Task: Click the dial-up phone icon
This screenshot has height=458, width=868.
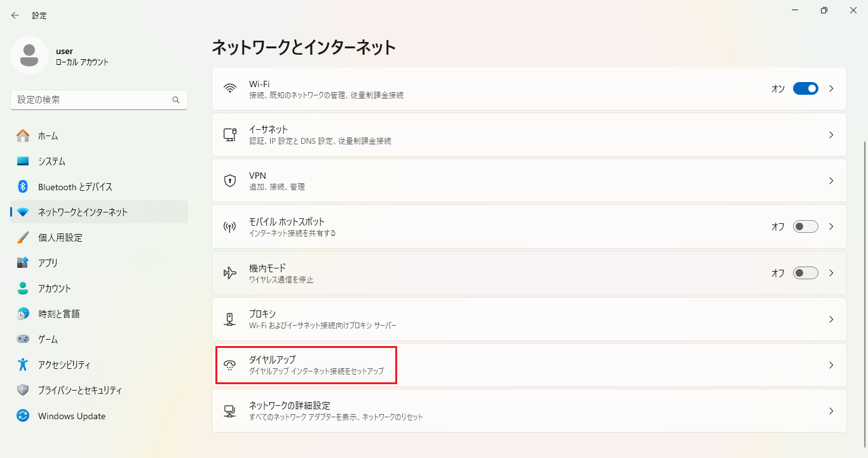Action: pyautogui.click(x=230, y=365)
